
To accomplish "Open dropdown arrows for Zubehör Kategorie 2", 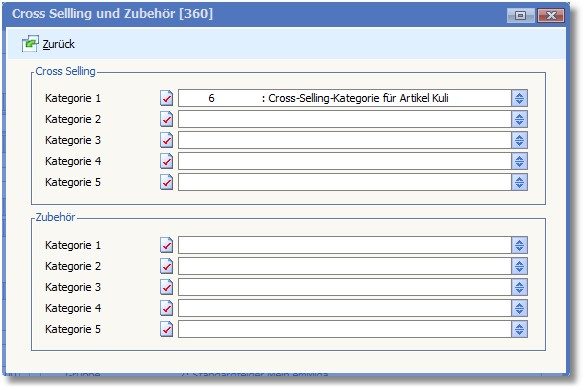I will [x=520, y=266].
